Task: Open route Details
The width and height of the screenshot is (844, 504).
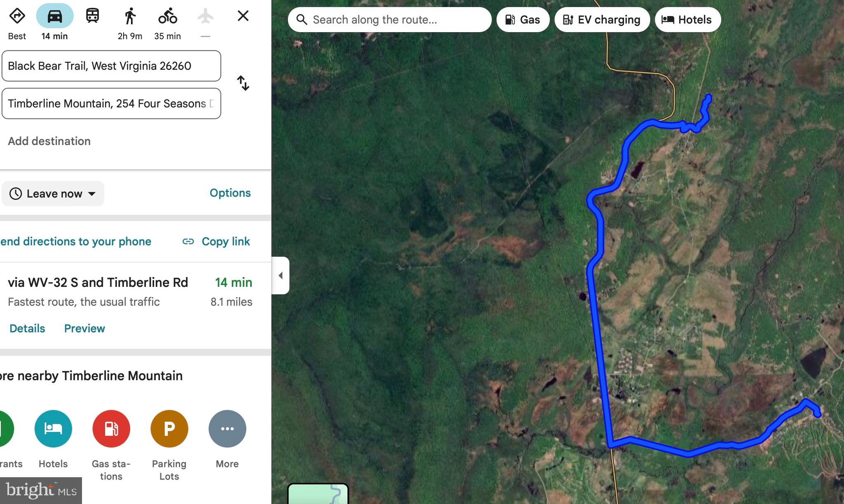Action: coord(27,328)
